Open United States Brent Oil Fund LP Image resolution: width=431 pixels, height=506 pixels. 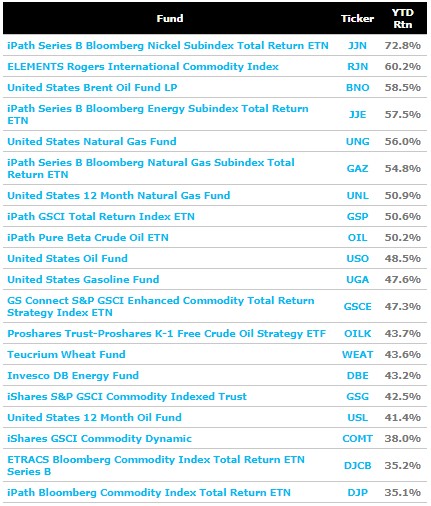click(92, 87)
